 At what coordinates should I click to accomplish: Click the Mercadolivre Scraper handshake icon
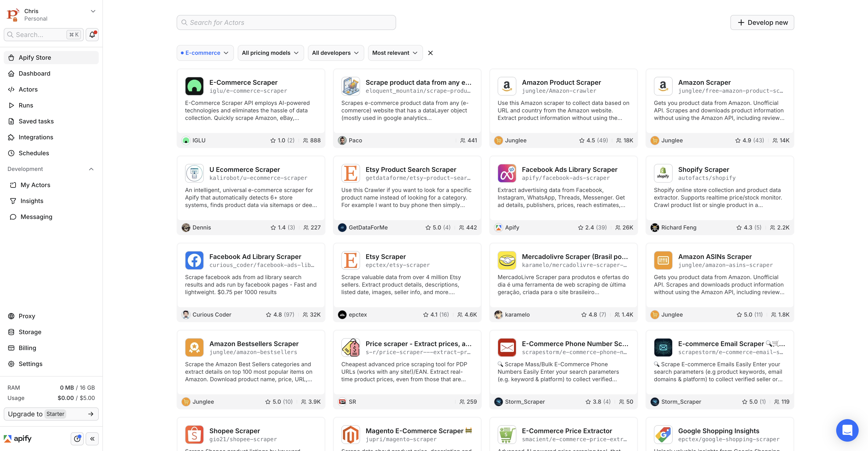click(x=507, y=260)
